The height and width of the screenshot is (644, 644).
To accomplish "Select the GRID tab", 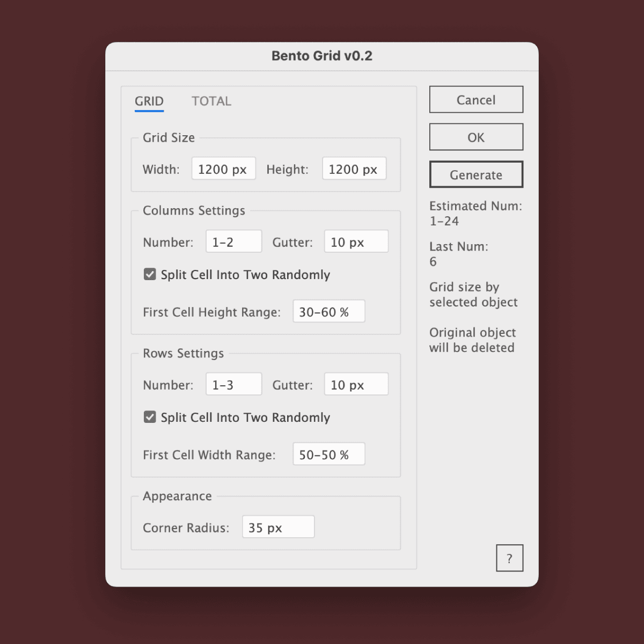I will (x=149, y=101).
